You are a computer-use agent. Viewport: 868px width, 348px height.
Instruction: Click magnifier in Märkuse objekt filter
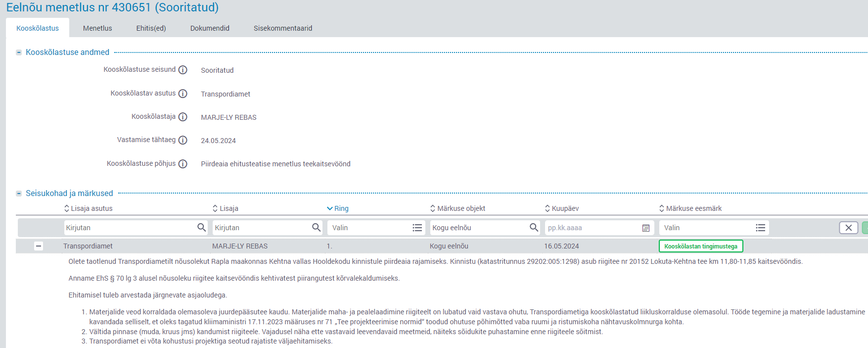[534, 228]
